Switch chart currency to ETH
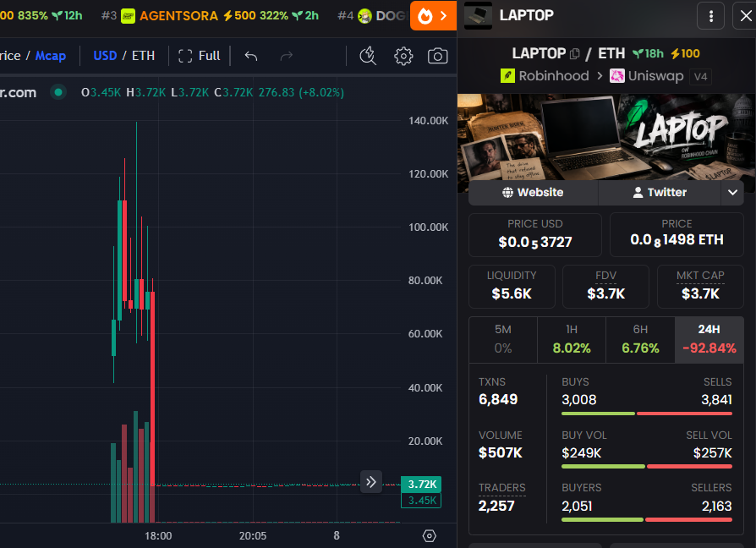Viewport: 756px width, 548px height. pos(143,56)
